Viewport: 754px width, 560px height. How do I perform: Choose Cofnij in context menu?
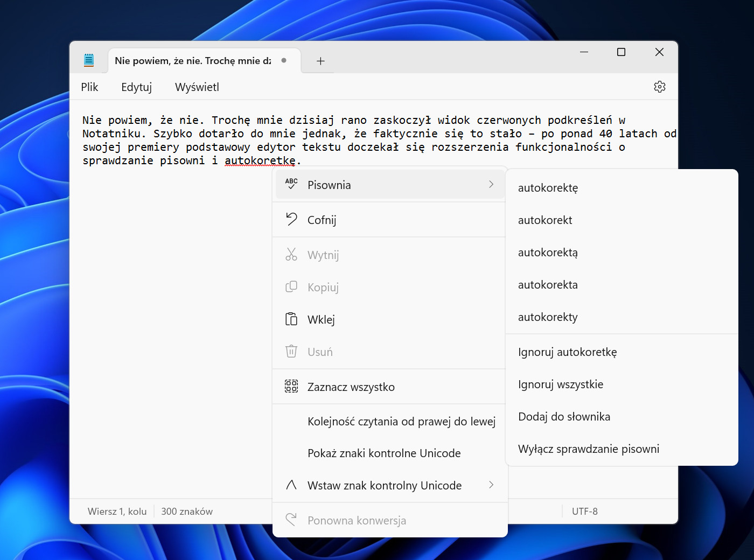[x=390, y=220]
